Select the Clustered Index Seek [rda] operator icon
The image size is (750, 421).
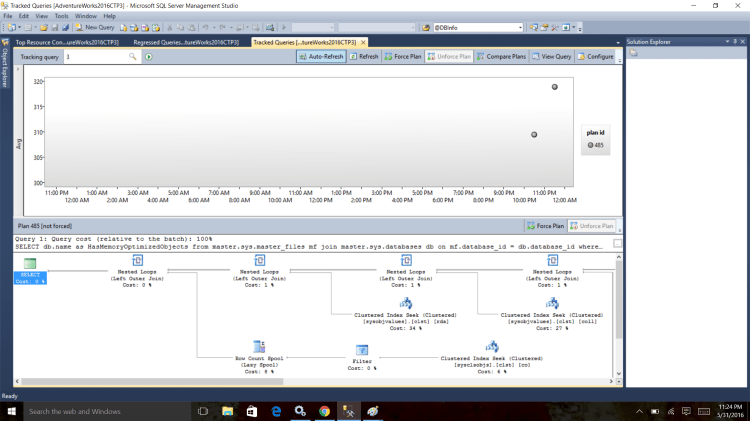pyautogui.click(x=406, y=302)
